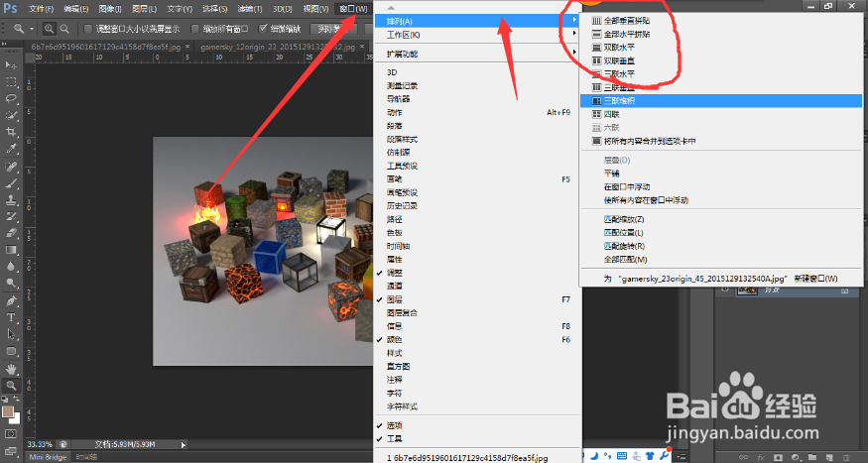Click menu scroll-up arrow at top
This screenshot has height=463, width=868.
point(392,7)
